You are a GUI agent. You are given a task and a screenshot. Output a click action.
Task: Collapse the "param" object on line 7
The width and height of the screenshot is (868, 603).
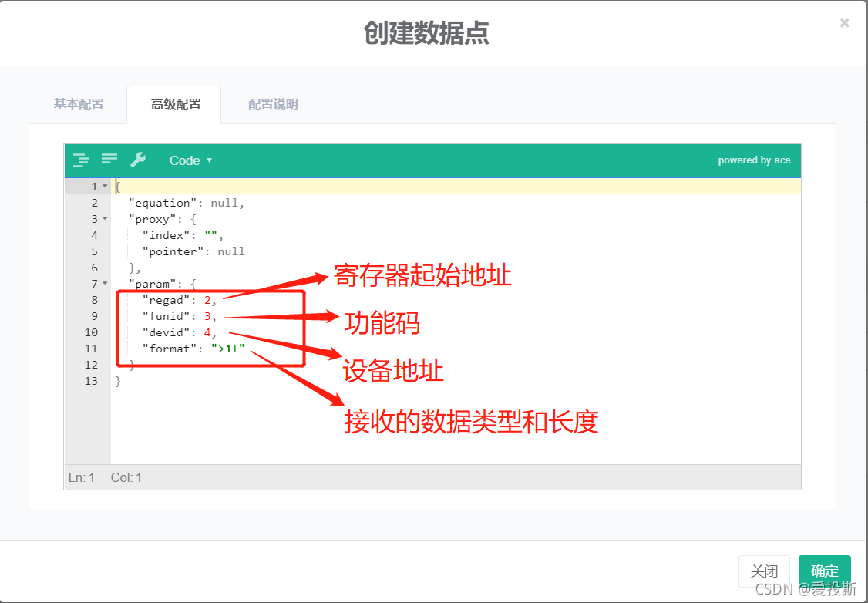106,283
